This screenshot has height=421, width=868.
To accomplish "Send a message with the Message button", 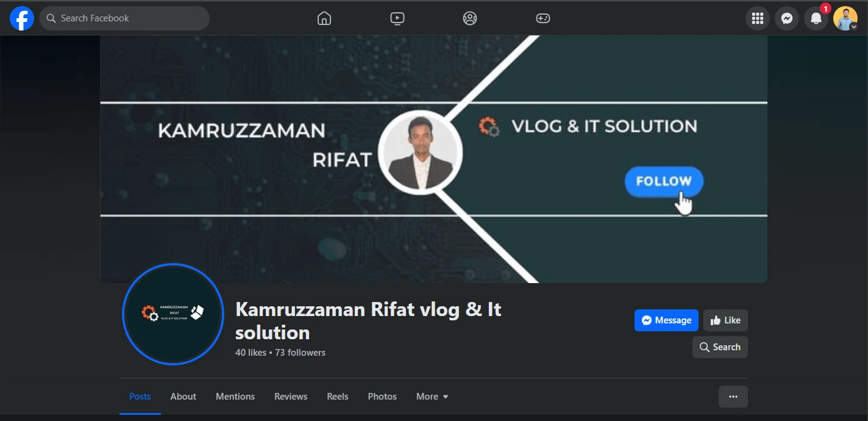I will [x=666, y=320].
